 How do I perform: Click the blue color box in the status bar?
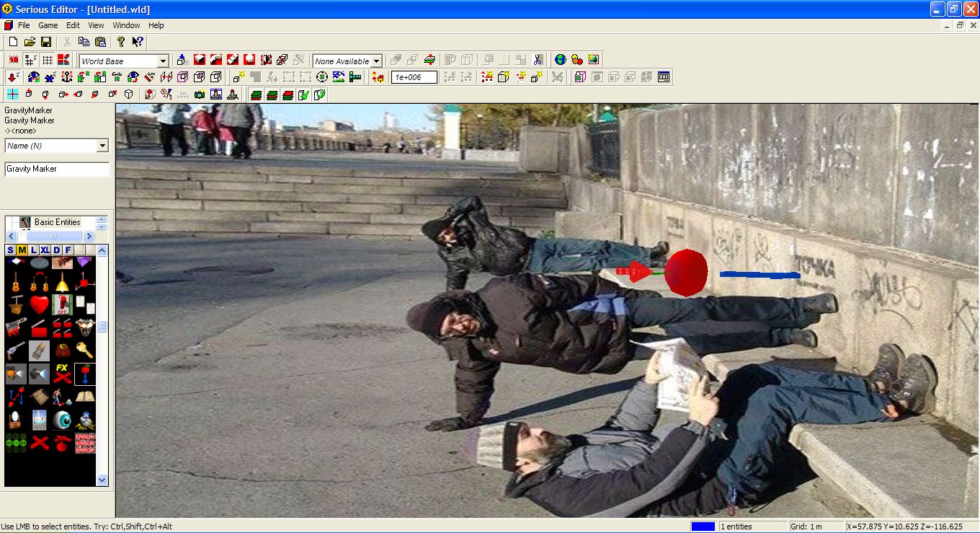[x=703, y=527]
